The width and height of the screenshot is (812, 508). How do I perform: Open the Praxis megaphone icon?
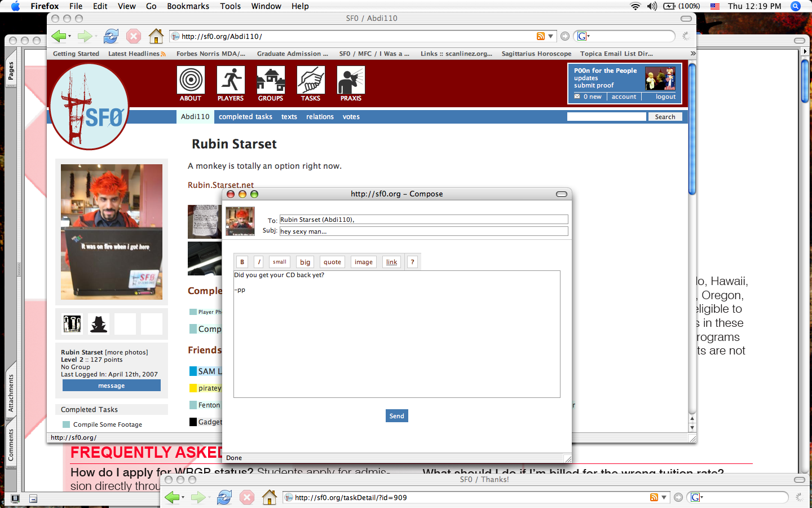coord(351,81)
